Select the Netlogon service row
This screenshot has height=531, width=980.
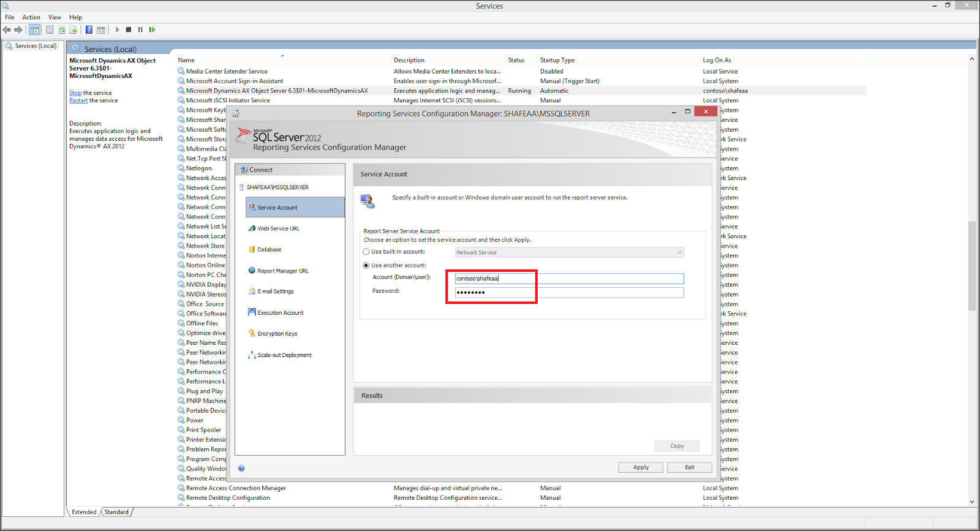[x=199, y=168]
